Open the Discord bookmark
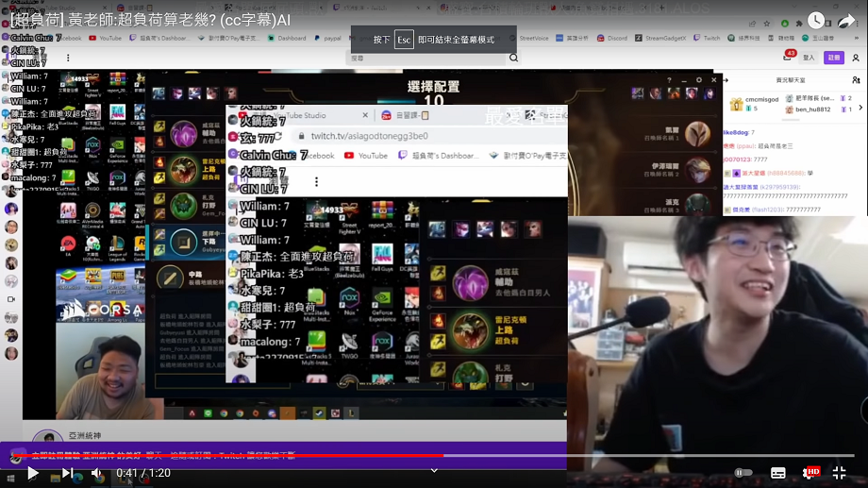The height and width of the screenshot is (488, 868). tap(612, 38)
